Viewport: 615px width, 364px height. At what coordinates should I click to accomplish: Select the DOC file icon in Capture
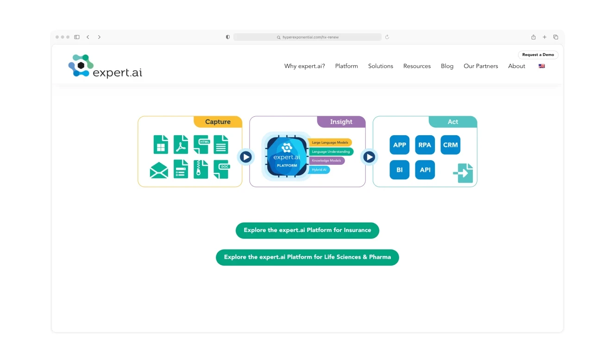[x=221, y=169]
